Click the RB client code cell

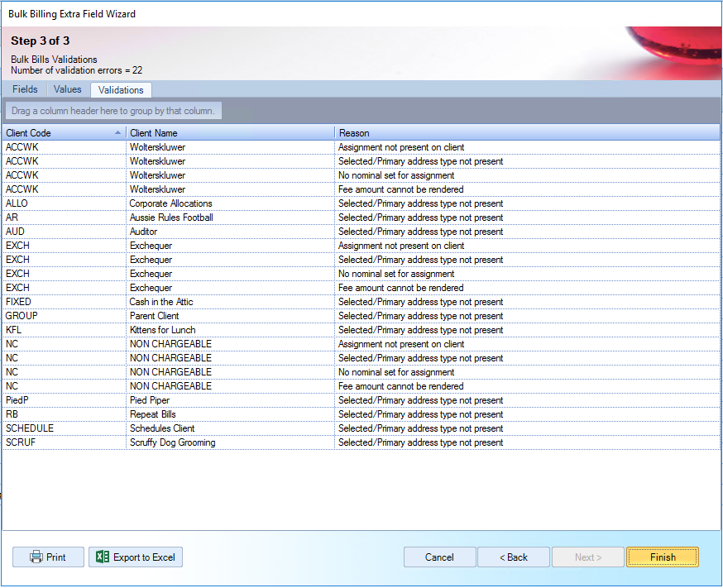(x=64, y=414)
